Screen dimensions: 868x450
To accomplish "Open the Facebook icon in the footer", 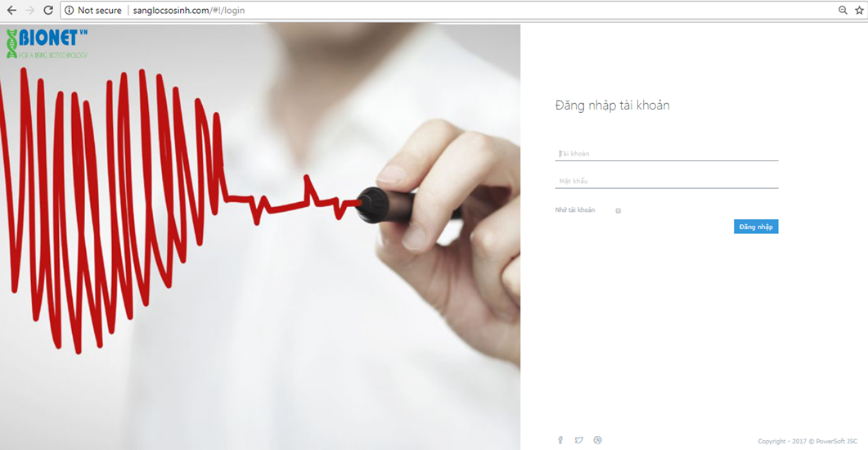I will tap(560, 440).
